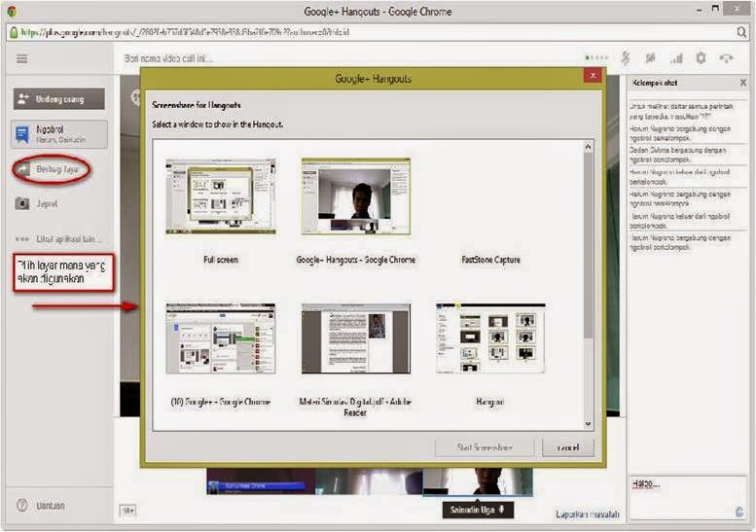Open the Jepret capture camera app
The height and width of the screenshot is (532, 756).
coord(37,203)
